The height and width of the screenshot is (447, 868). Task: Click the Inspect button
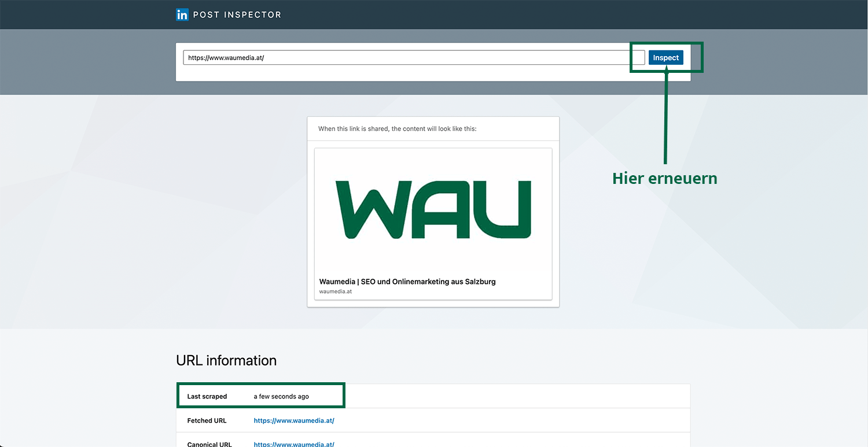(x=665, y=58)
